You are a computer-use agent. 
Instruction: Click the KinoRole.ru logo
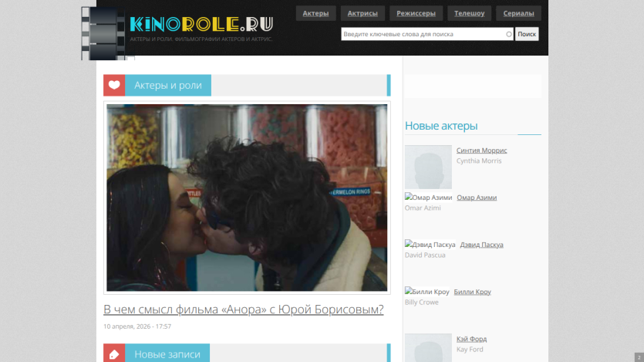pyautogui.click(x=201, y=24)
